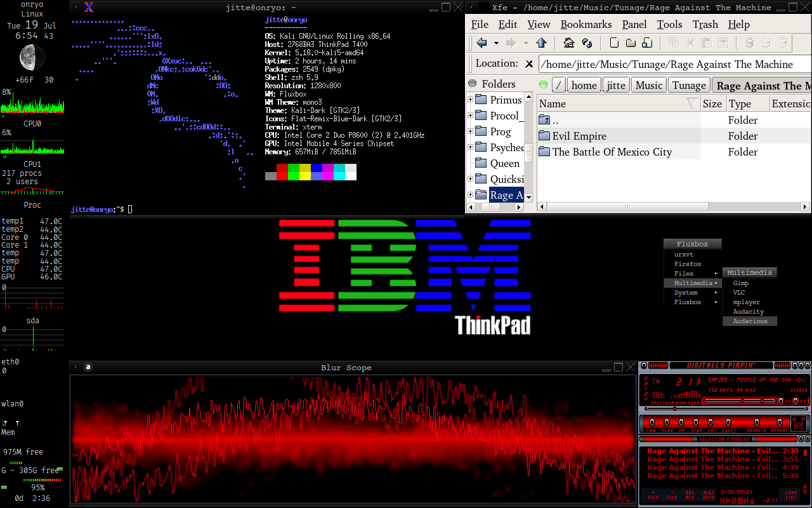Open the forward-history dropdown arrow
Screen dimensions: 812x508
coord(526,43)
